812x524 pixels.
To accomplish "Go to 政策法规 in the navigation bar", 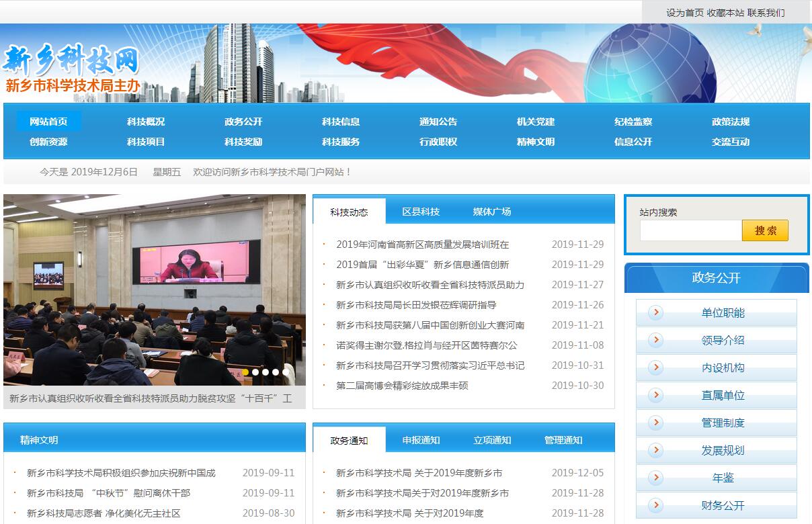I will tap(731, 122).
